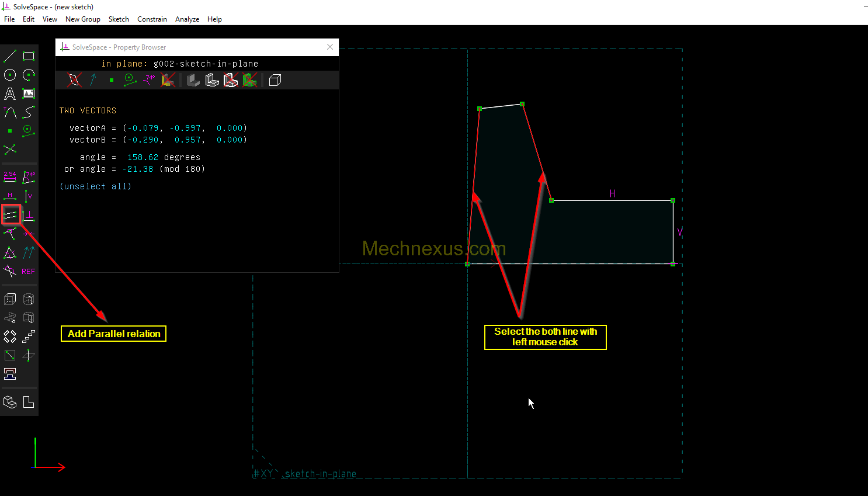The height and width of the screenshot is (496, 868).
Task: Open the New Group menu
Action: pyautogui.click(x=82, y=19)
